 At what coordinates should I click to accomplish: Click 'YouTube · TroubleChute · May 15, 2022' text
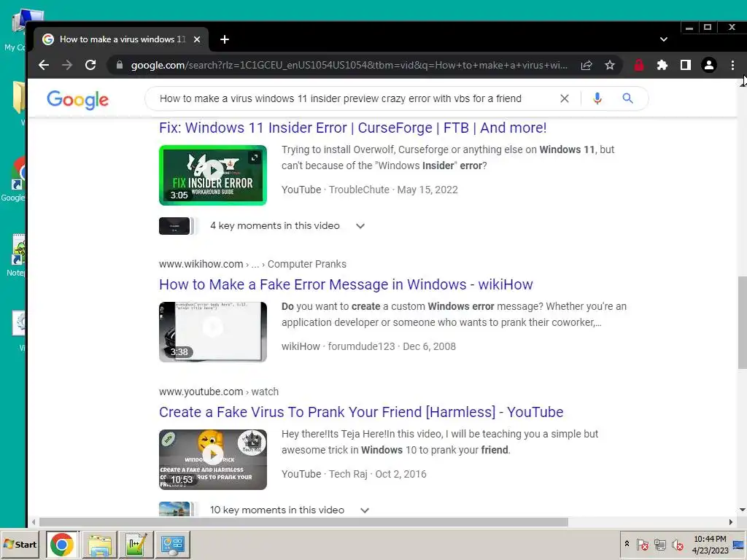[x=370, y=190]
